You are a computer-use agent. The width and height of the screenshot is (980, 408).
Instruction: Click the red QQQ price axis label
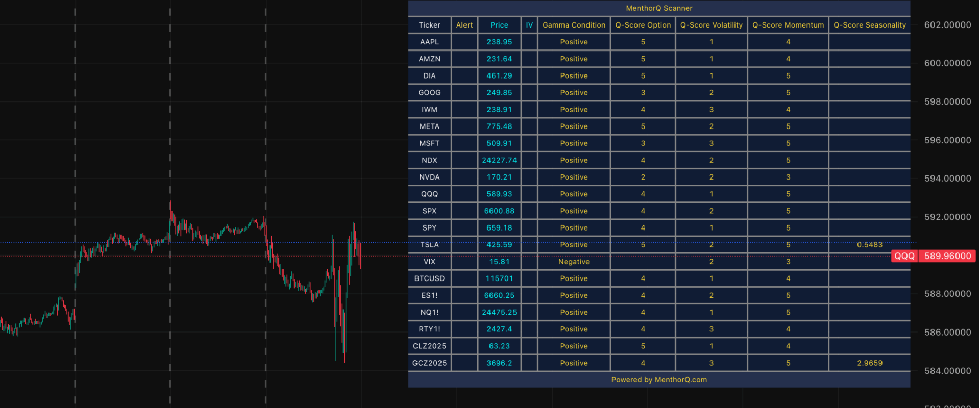(904, 256)
